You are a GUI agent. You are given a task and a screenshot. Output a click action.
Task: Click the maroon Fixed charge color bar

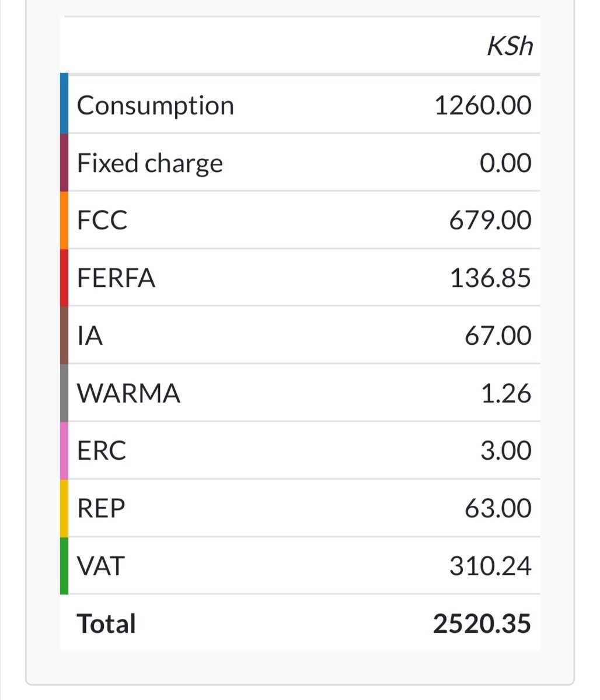(x=64, y=162)
